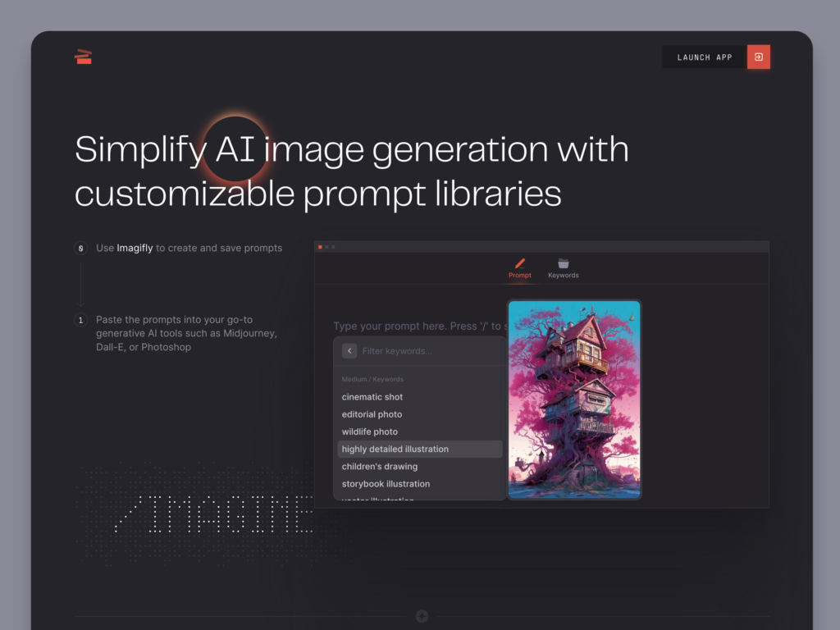Screen dimensions: 840x630
Task: Choose the 'storybook illustration' keyword
Action: tap(419, 484)
